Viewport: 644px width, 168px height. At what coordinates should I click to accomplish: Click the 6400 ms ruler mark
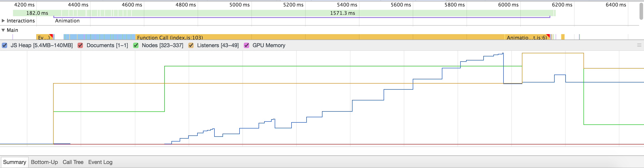point(616,5)
